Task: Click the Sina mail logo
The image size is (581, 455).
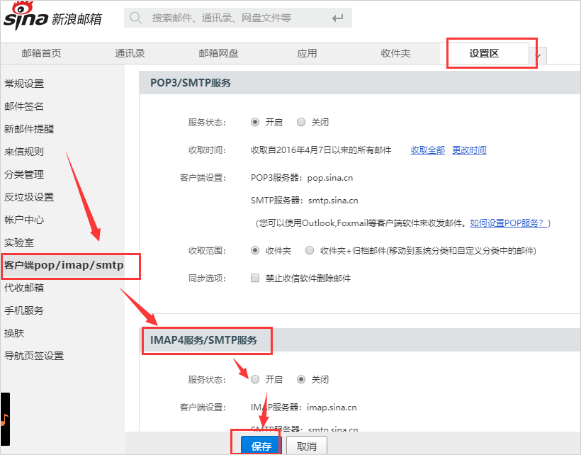Action: pos(52,16)
